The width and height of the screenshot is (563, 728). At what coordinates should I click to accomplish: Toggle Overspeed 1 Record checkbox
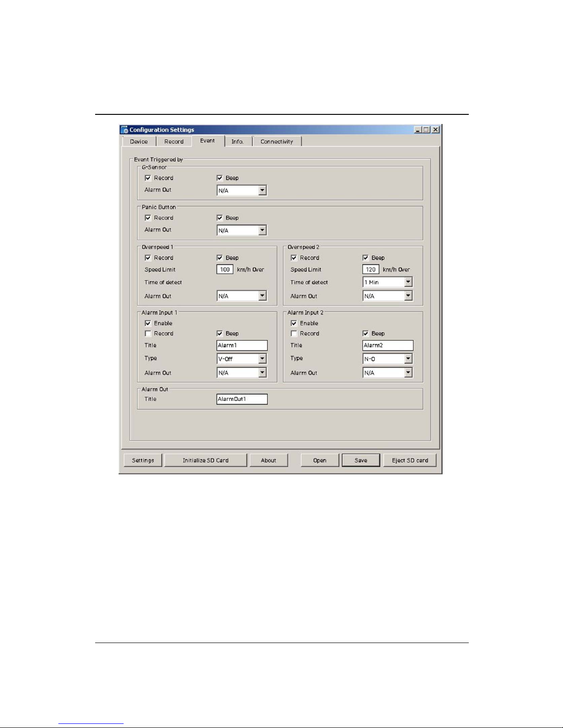point(148,258)
